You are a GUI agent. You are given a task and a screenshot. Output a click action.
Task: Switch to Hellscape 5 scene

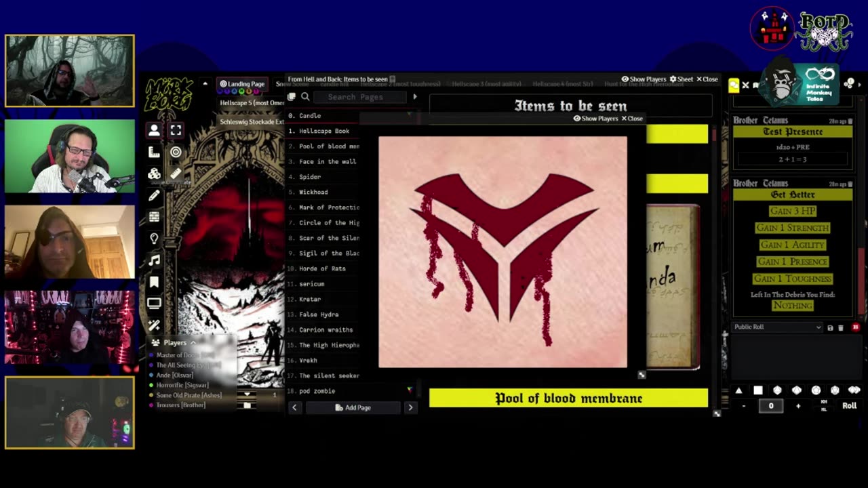click(252, 103)
